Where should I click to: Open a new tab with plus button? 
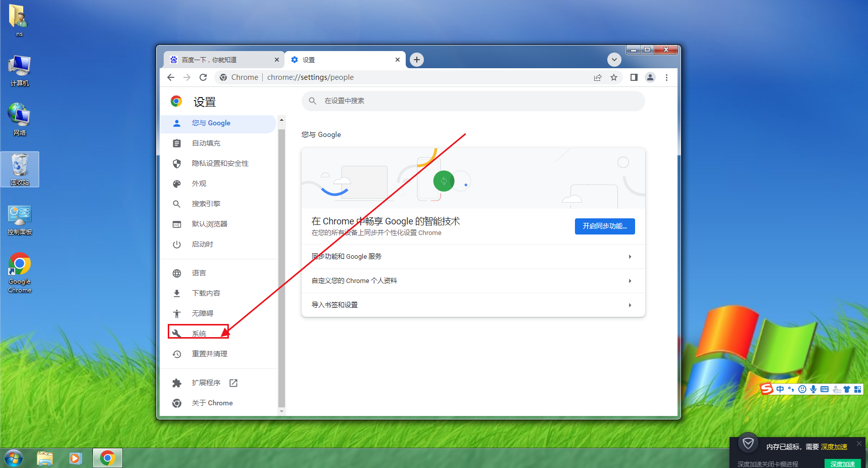416,60
